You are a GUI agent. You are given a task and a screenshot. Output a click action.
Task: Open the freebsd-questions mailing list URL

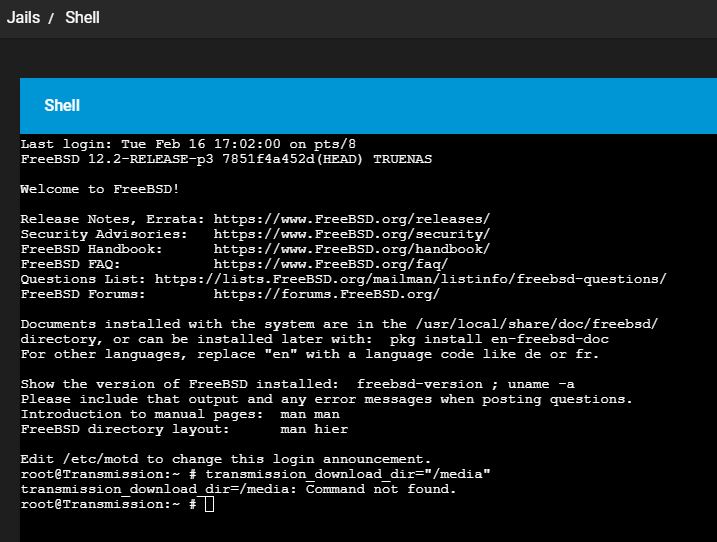tap(411, 279)
